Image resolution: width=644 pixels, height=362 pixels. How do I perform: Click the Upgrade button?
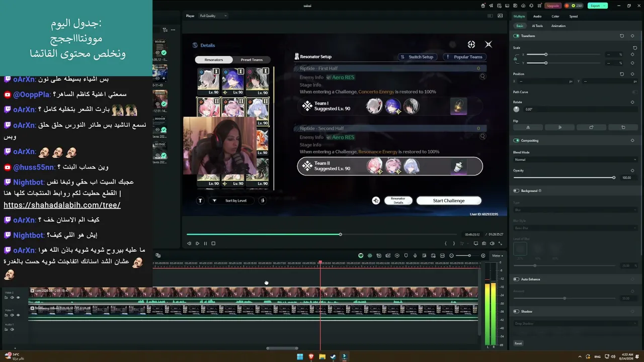(553, 6)
